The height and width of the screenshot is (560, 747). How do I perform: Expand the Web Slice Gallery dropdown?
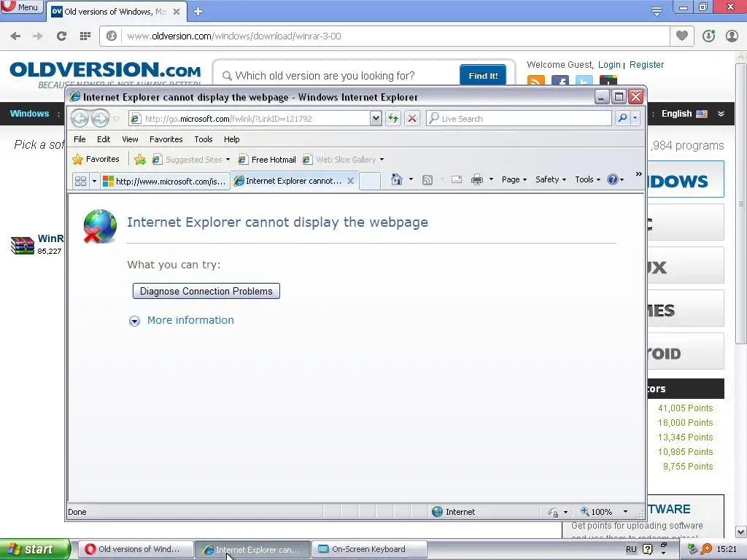click(382, 160)
